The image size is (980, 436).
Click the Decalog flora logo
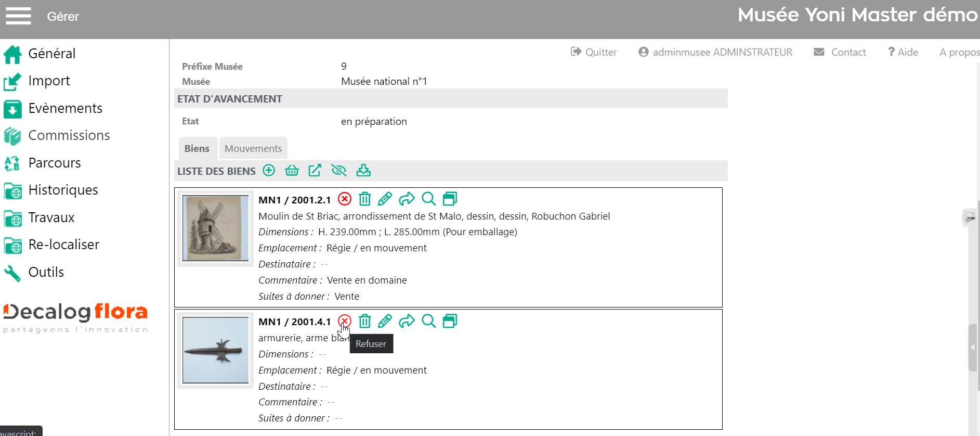[x=76, y=317]
